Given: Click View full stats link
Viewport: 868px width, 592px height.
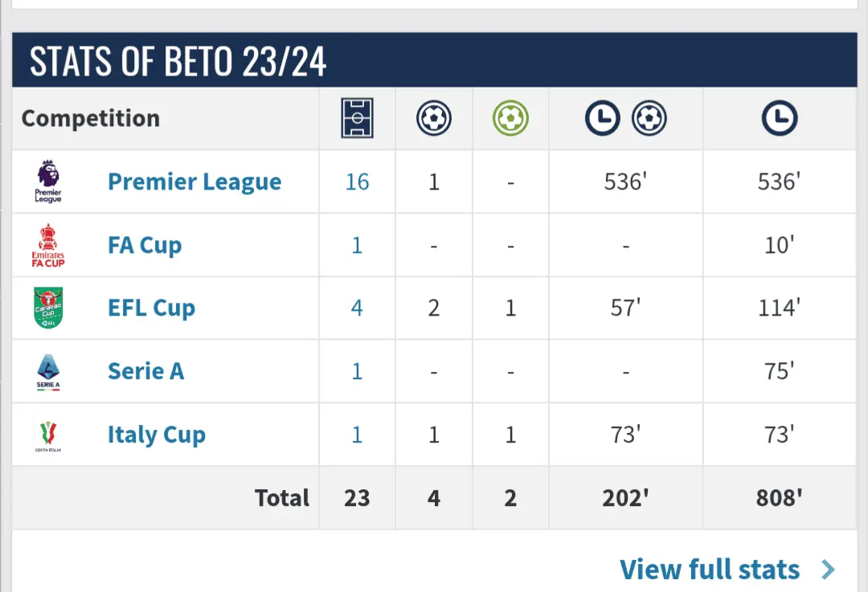Looking at the screenshot, I should [x=710, y=570].
